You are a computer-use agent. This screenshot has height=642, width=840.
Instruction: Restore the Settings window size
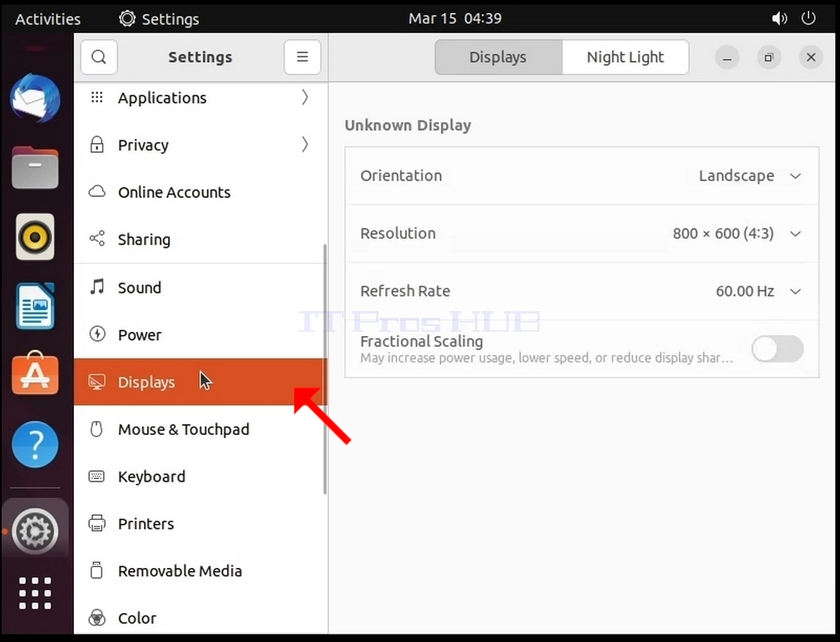[x=768, y=57]
